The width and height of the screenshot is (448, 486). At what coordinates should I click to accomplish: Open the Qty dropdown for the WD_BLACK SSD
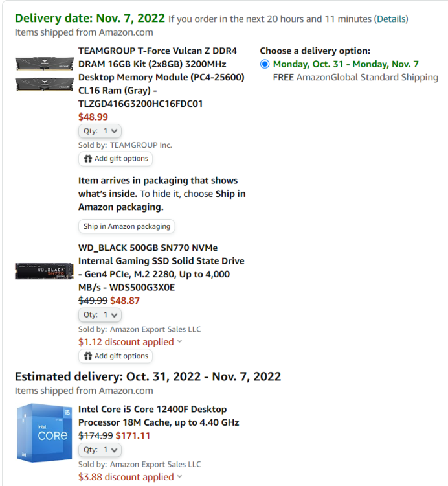point(100,315)
